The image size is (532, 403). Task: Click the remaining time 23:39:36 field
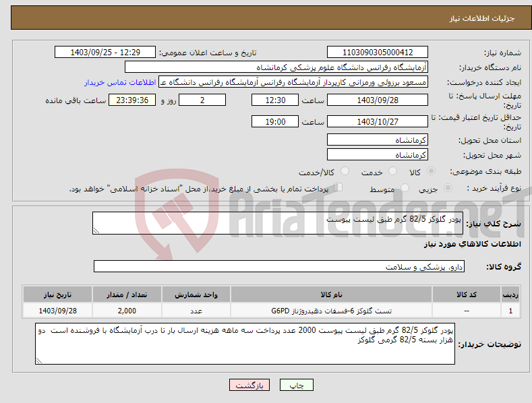132,100
